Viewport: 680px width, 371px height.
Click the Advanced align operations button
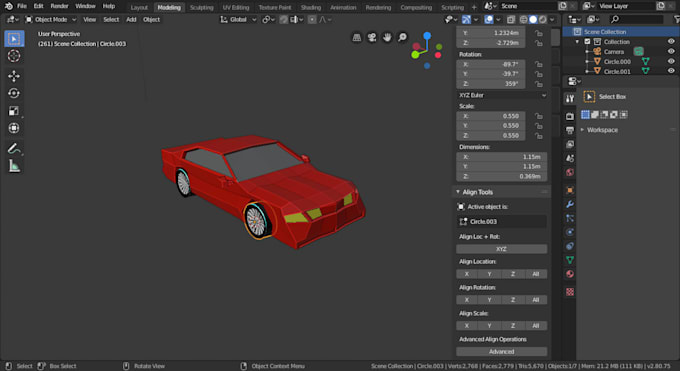(x=502, y=351)
